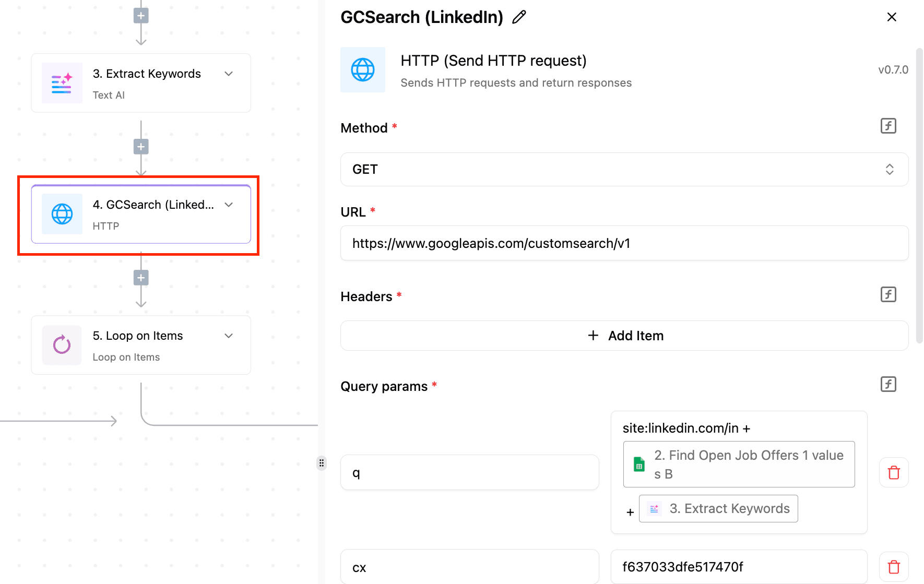Click the Loop on Items step icon
Image resolution: width=924 pixels, height=584 pixels.
[x=62, y=345]
